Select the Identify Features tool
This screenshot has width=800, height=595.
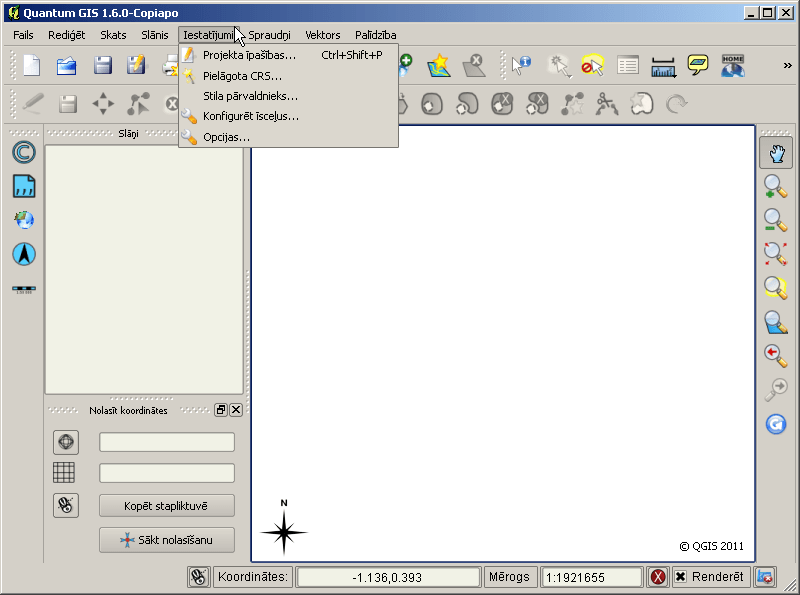pyautogui.click(x=521, y=66)
